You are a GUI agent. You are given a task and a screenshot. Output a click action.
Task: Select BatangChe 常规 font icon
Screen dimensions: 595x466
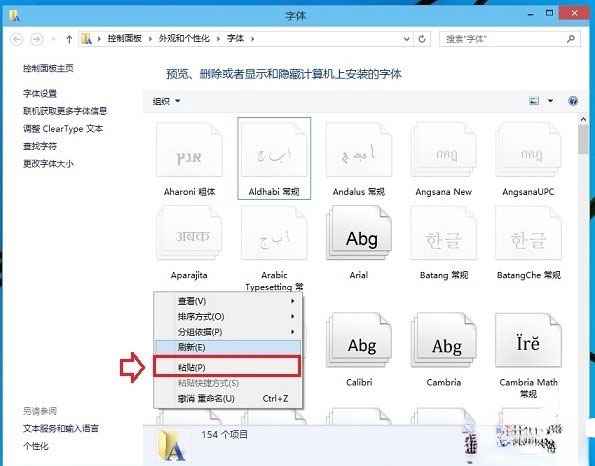528,233
